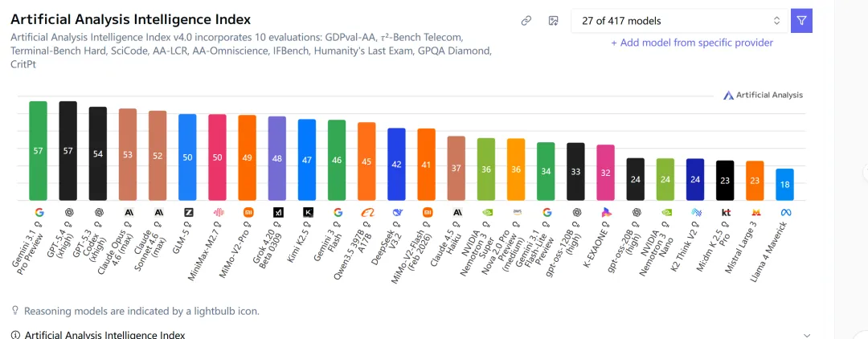
Task: Click the Alibaba logo for Qwen3.5 397B
Action: tap(366, 213)
